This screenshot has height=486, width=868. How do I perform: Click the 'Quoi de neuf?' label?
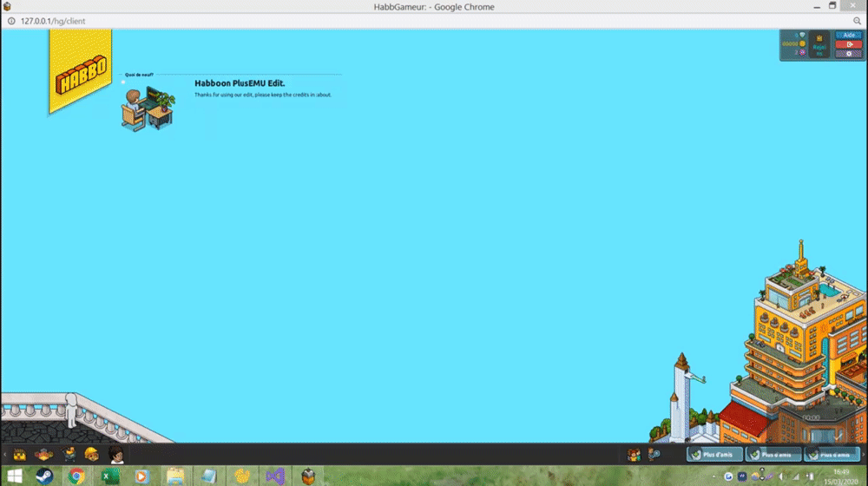click(139, 74)
